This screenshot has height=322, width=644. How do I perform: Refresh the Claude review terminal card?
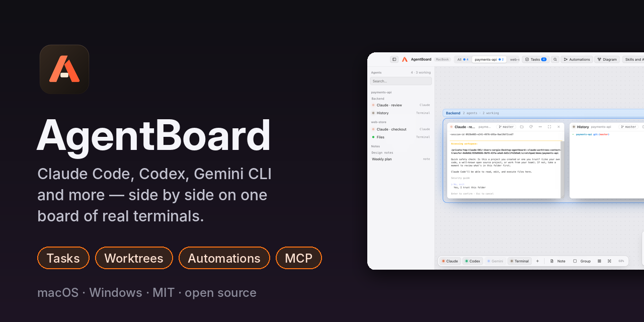pyautogui.click(x=531, y=127)
